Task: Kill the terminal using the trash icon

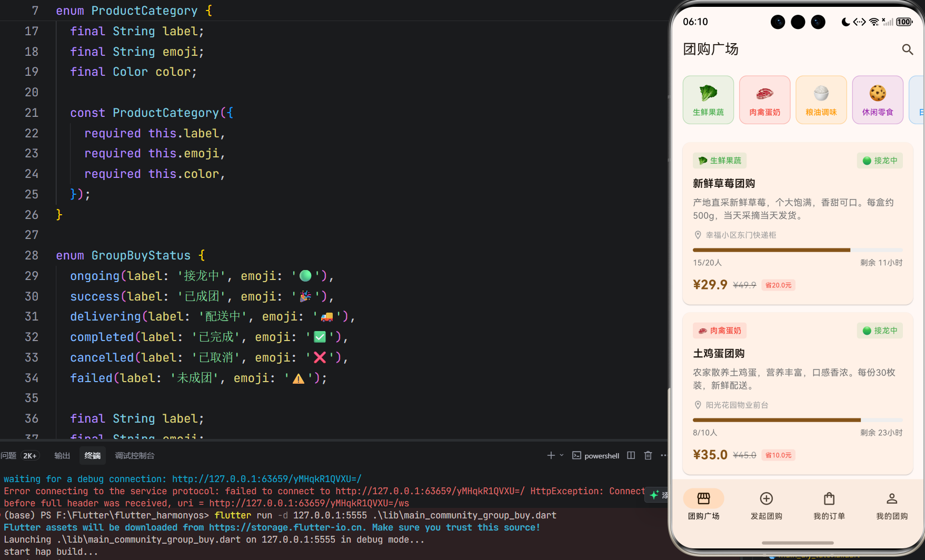Action: click(648, 455)
